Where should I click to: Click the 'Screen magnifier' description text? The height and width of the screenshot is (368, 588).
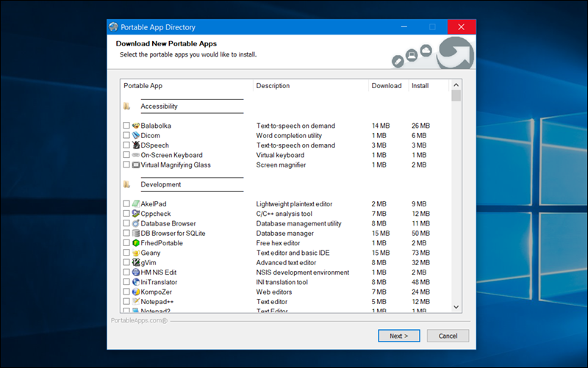click(281, 165)
